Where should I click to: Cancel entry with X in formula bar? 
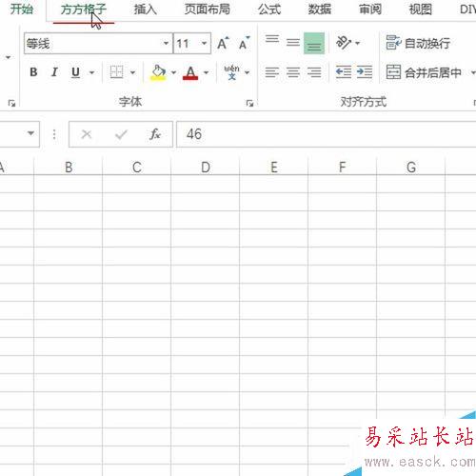[87, 134]
